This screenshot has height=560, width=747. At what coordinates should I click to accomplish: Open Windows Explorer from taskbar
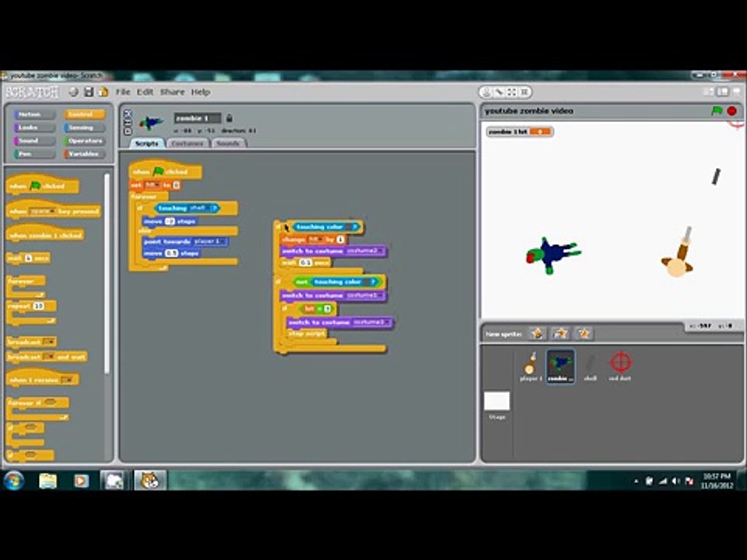[47, 481]
